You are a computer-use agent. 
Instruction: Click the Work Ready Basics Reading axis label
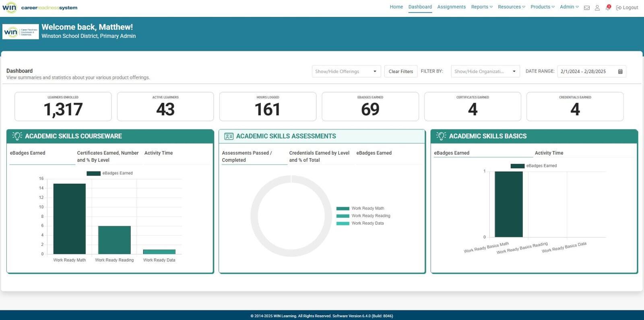[x=522, y=248]
